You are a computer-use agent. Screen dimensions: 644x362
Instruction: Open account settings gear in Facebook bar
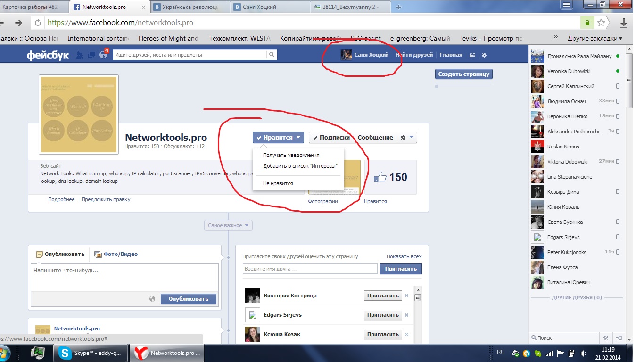click(484, 55)
